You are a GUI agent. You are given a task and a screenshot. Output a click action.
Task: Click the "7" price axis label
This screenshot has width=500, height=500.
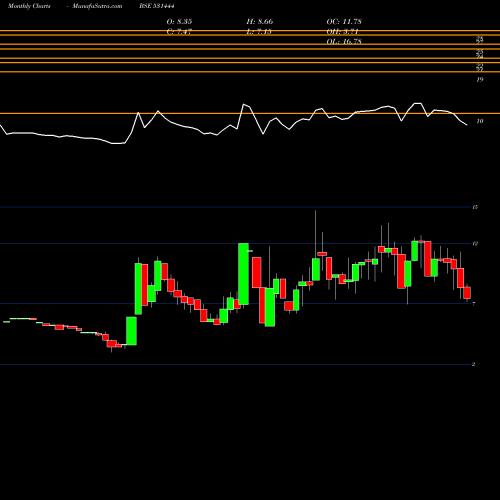click(x=474, y=304)
